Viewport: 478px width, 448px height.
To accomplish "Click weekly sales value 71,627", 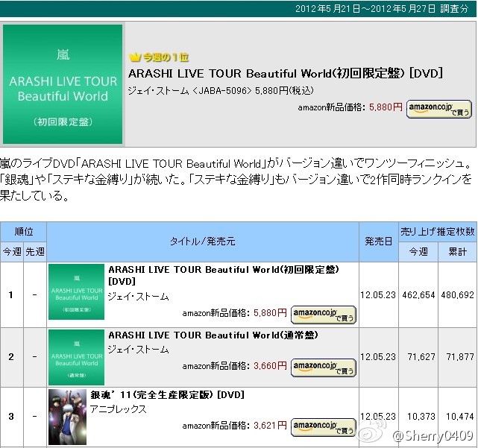I will [421, 357].
